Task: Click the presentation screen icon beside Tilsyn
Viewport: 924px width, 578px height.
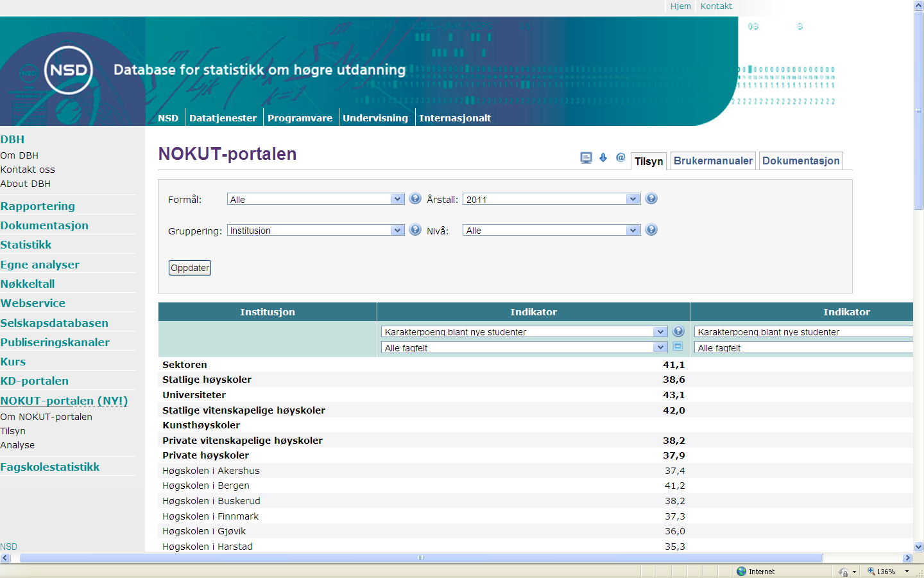Action: (586, 158)
